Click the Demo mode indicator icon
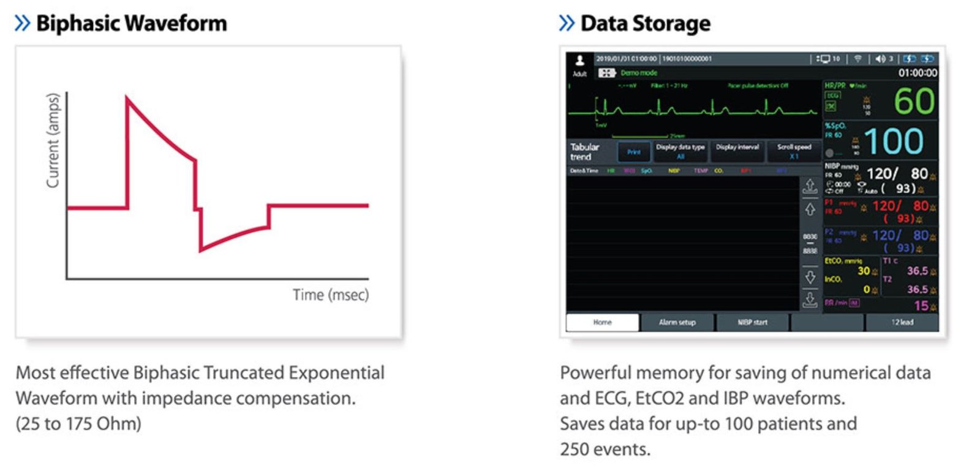Viewport: 980px width, 476px height. point(606,73)
